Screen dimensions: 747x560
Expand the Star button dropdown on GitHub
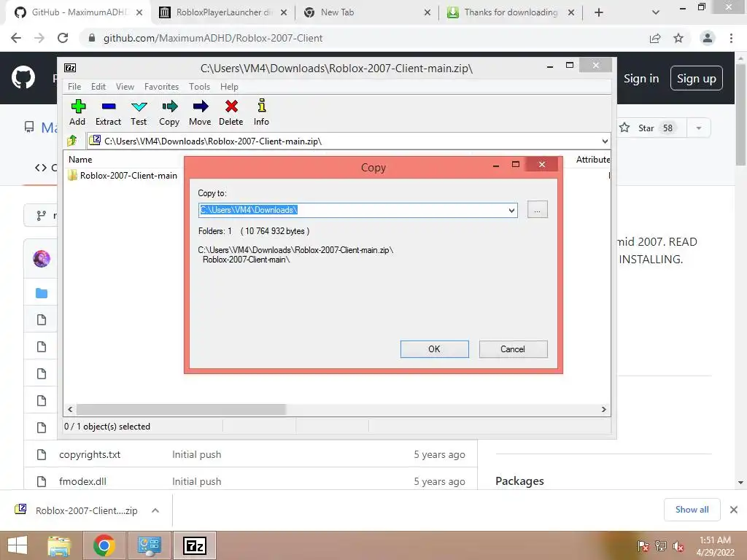coord(699,128)
